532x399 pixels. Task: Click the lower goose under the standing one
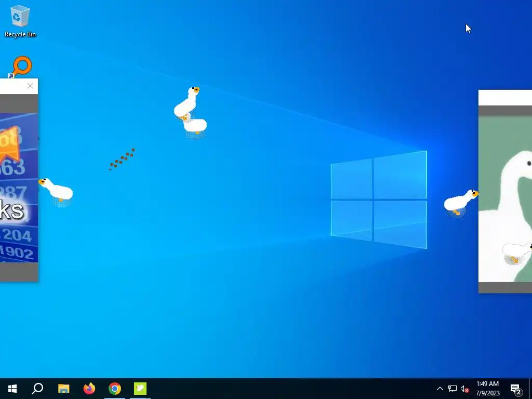pos(195,126)
